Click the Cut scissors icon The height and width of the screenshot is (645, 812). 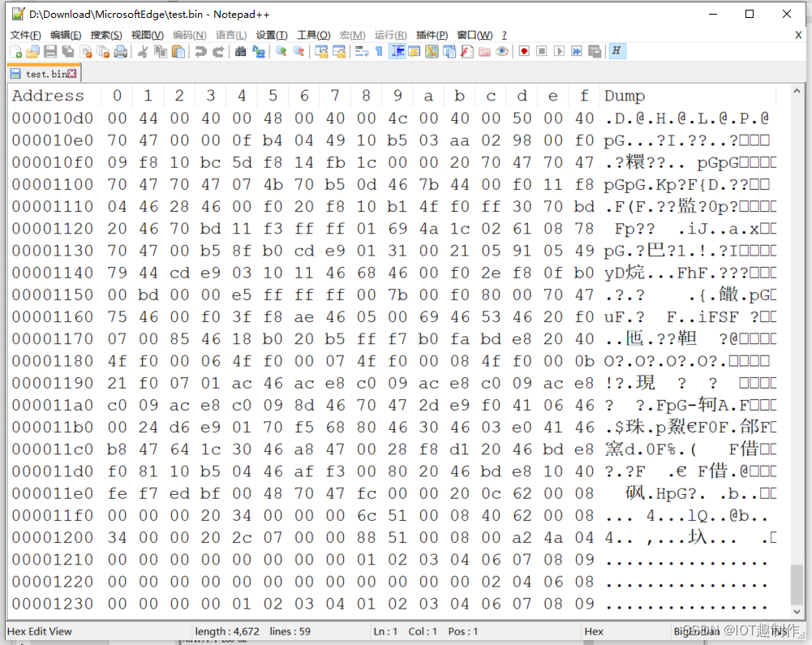143,51
